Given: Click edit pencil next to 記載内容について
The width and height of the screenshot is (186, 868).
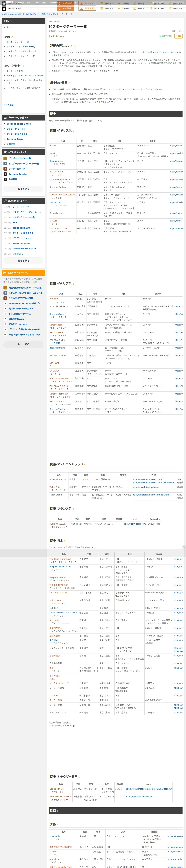Looking at the screenshot, I should click(75, 46).
